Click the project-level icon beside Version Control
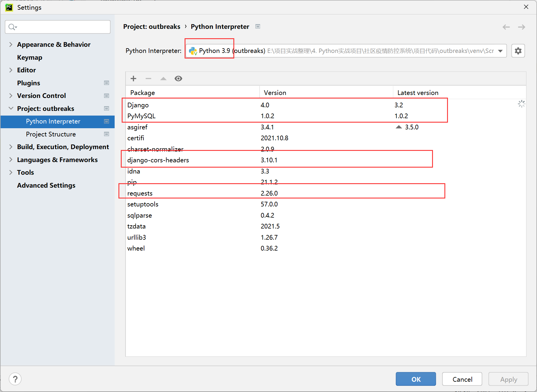This screenshot has width=537, height=392. tap(107, 96)
